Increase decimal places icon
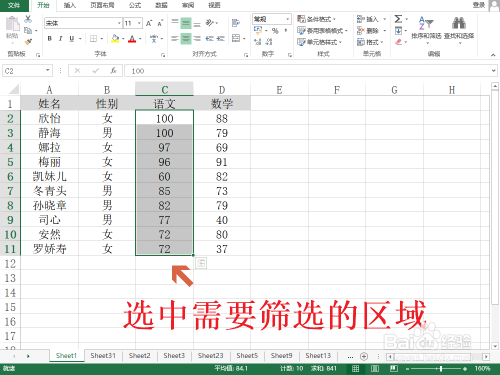The height and width of the screenshot is (375, 500). tap(257, 42)
